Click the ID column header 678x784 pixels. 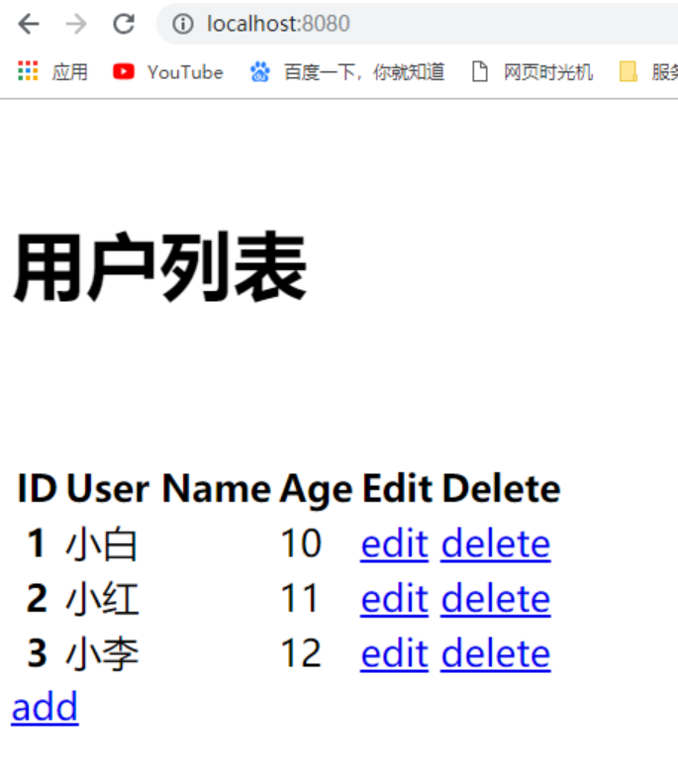[37, 488]
